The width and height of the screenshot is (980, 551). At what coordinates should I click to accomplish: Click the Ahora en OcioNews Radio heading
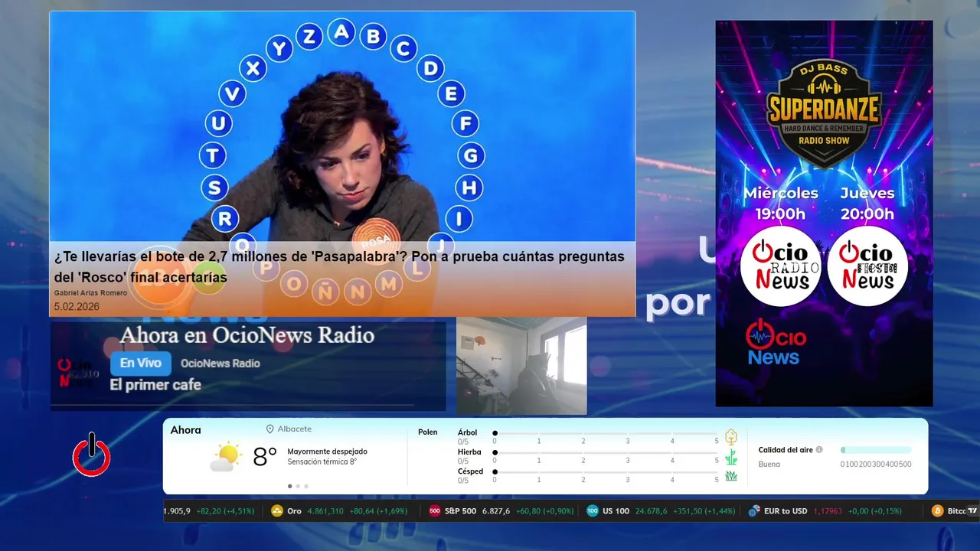pos(247,335)
